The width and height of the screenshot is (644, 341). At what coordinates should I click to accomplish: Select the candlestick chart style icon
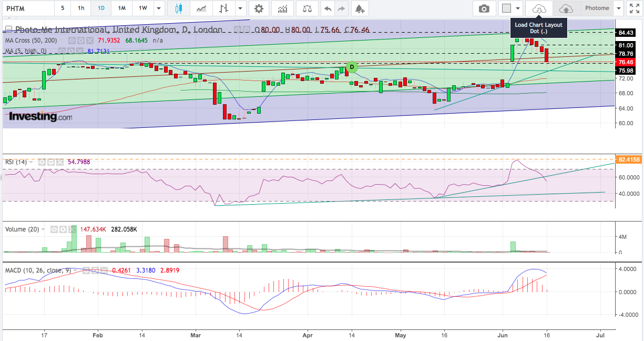(x=179, y=8)
